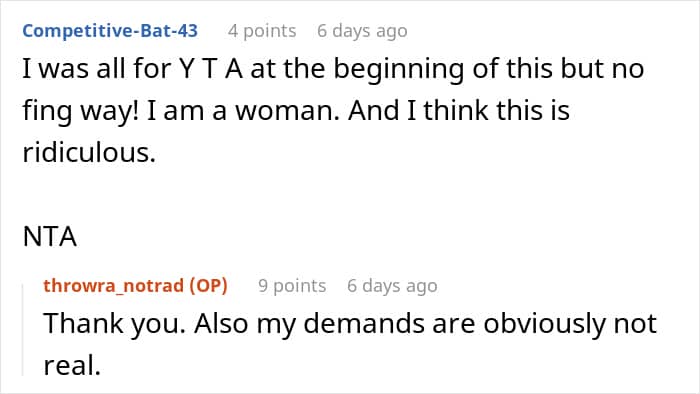Open Competitive-Bat-43's user profile
Image resolution: width=700 pixels, height=394 pixels.
[110, 31]
